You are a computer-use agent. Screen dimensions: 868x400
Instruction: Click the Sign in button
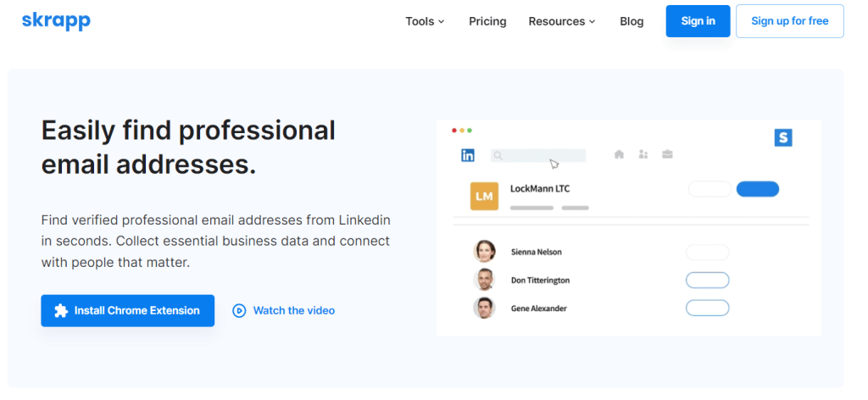(698, 21)
